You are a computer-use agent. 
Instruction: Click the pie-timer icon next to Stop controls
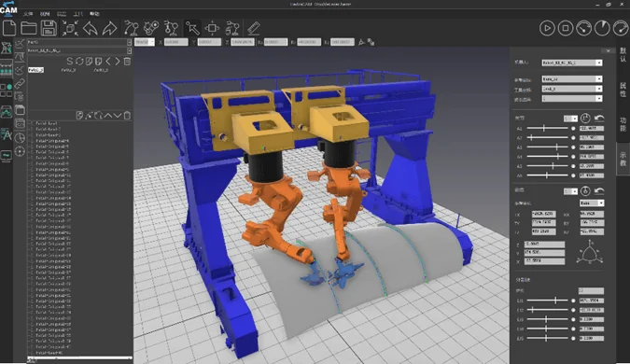pyautogui.click(x=602, y=28)
